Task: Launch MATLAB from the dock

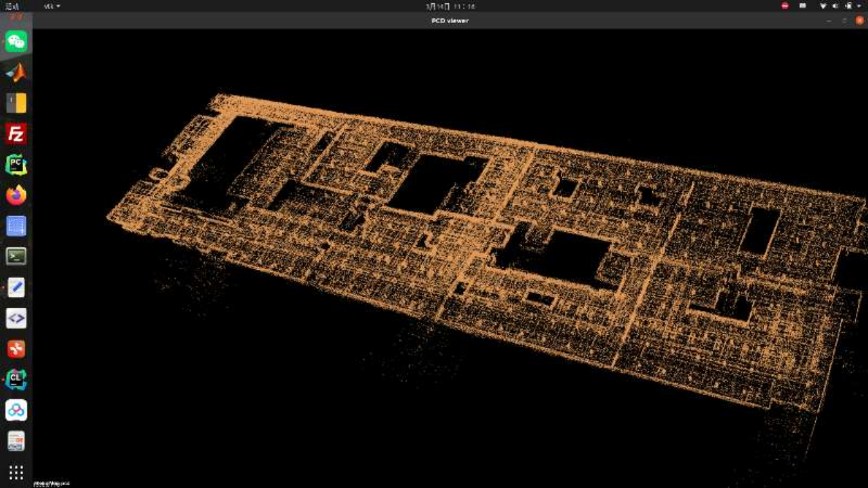Action: tap(16, 72)
